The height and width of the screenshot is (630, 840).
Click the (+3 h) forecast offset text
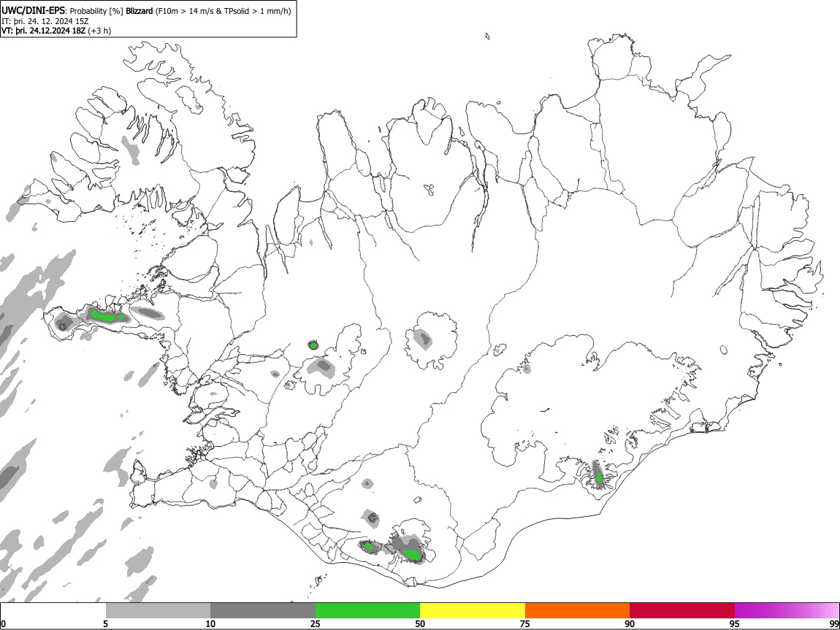coord(99,31)
